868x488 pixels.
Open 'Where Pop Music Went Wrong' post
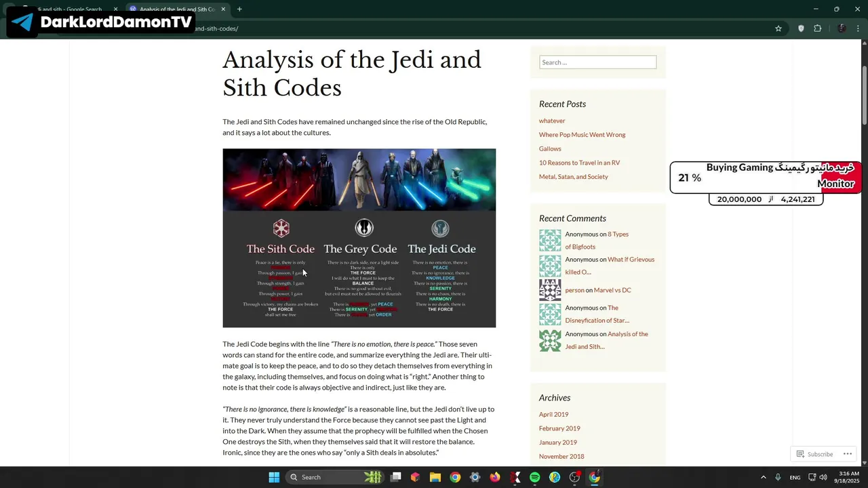(x=582, y=135)
